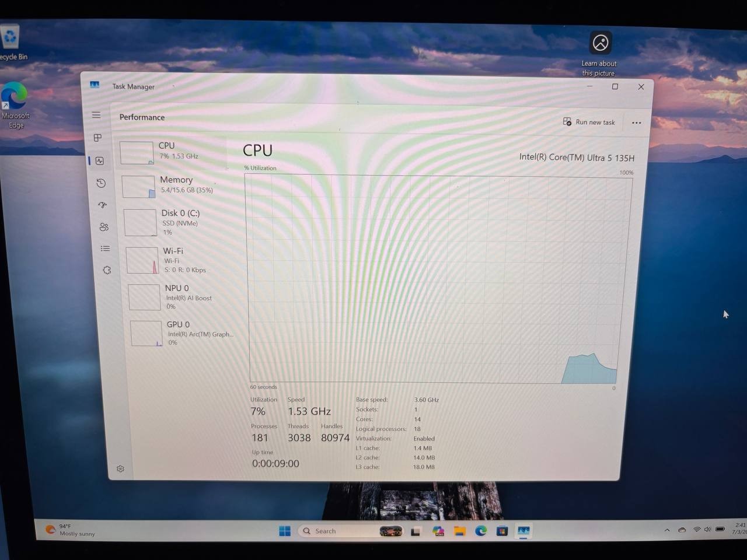Click the battery tray icon
This screenshot has width=747, height=560.
pyautogui.click(x=720, y=529)
